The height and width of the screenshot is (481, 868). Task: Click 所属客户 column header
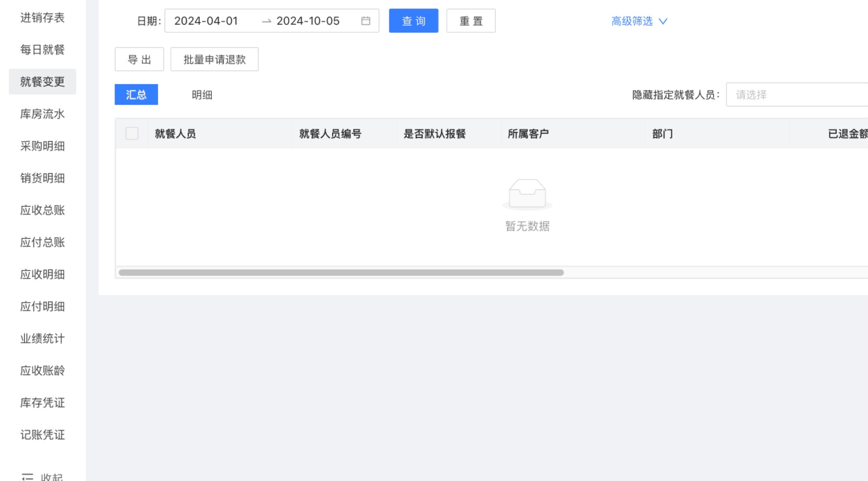coord(528,133)
